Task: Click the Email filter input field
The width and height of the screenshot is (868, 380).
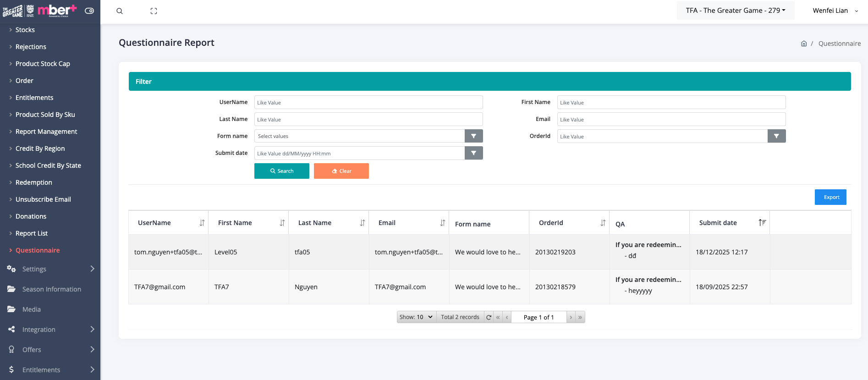Action: pyautogui.click(x=671, y=119)
